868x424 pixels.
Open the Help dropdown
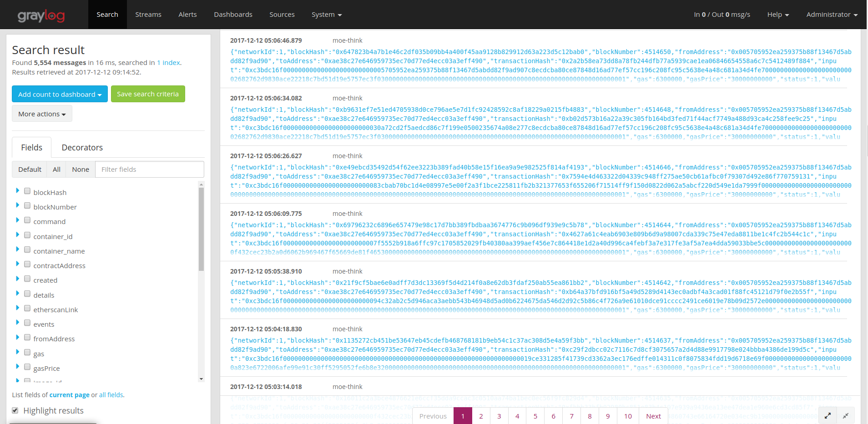[x=778, y=15]
